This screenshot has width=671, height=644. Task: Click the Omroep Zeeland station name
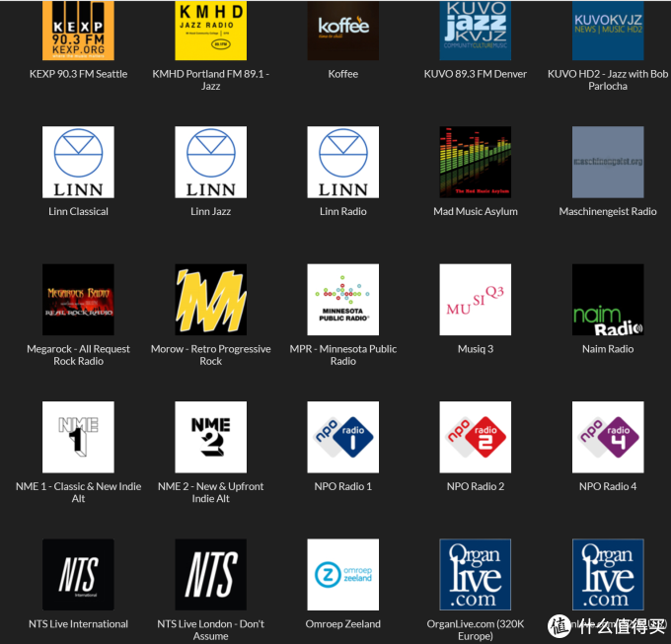(x=343, y=624)
